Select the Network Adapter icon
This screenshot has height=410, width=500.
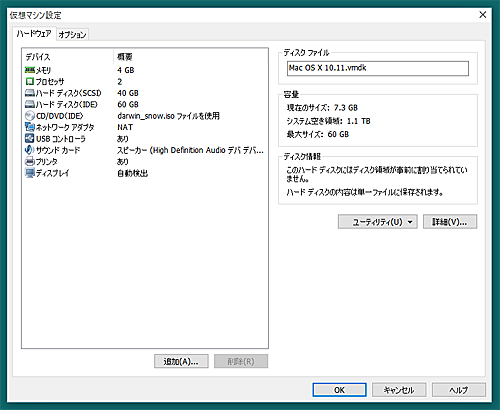[30, 127]
